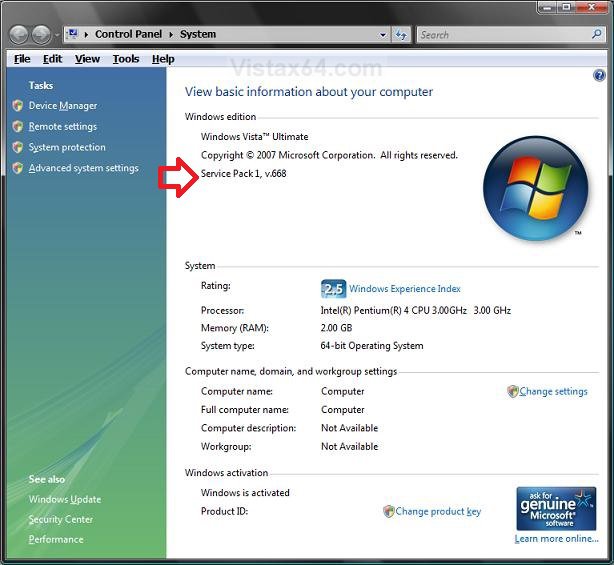
Task: Click the shield icon beside Remote settings
Action: (x=18, y=126)
